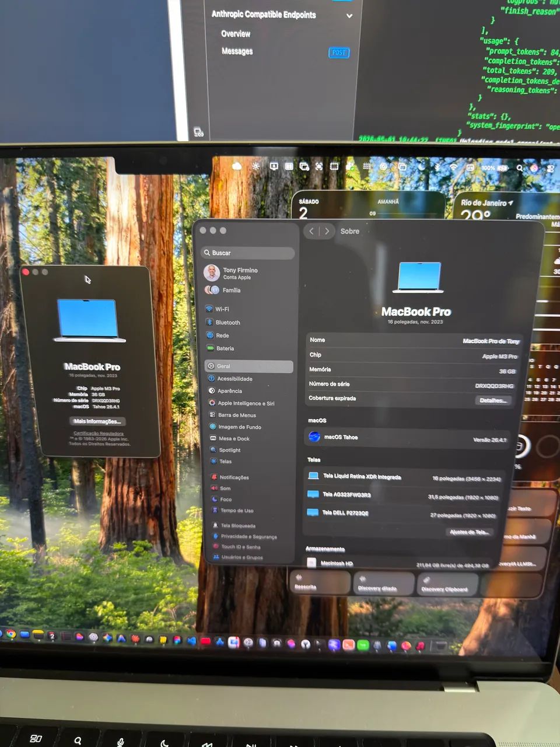Open Acessibilidade settings
The width and height of the screenshot is (560, 747).
(x=249, y=379)
